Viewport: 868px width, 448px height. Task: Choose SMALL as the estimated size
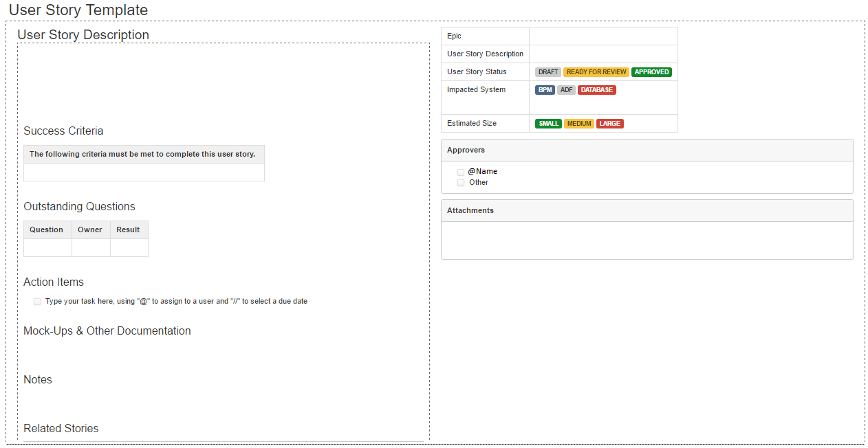[548, 123]
